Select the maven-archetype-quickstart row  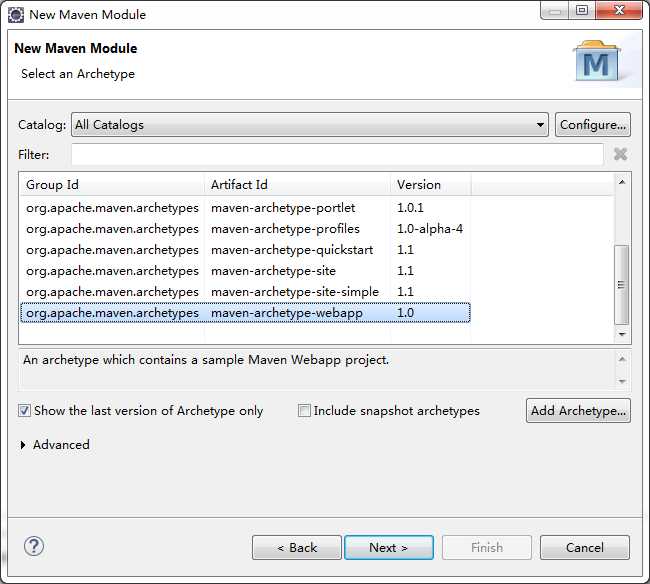tap(245, 250)
